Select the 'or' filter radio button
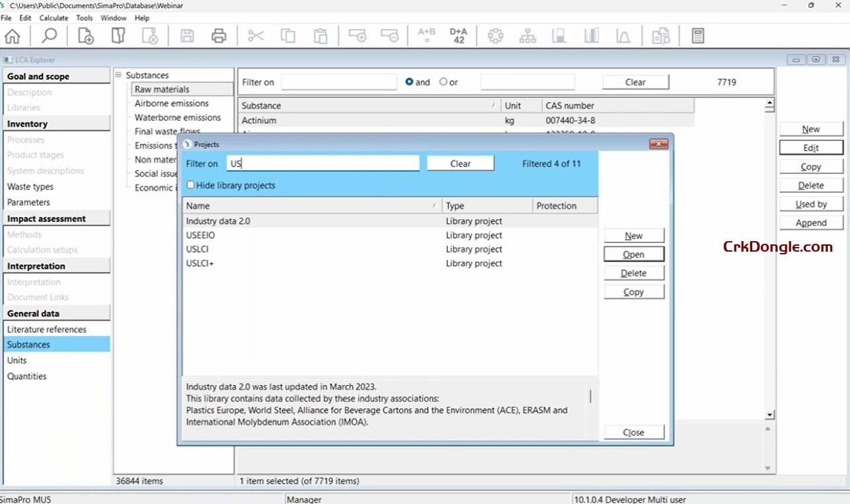Viewport: 850px width, 504px height. [444, 82]
